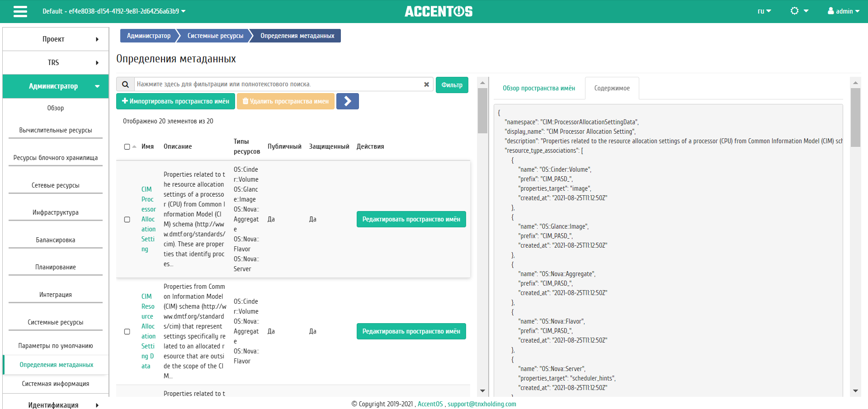Sort the table by the Имя column
The image size is (868, 409).
[x=147, y=146]
